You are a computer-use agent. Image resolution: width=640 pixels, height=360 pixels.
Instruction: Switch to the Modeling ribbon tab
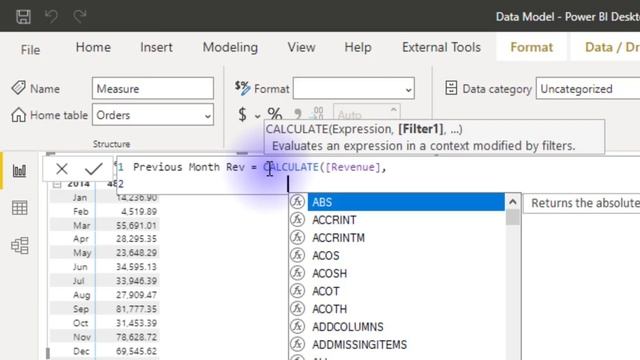pos(230,47)
